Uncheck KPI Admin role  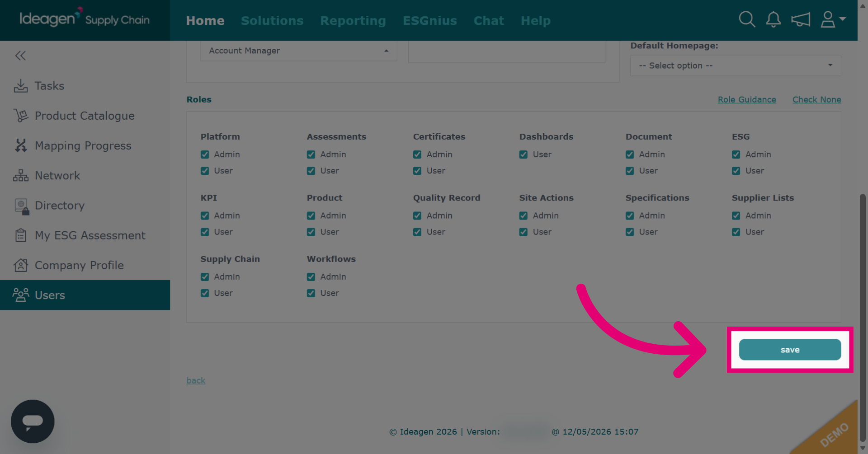pyautogui.click(x=205, y=216)
